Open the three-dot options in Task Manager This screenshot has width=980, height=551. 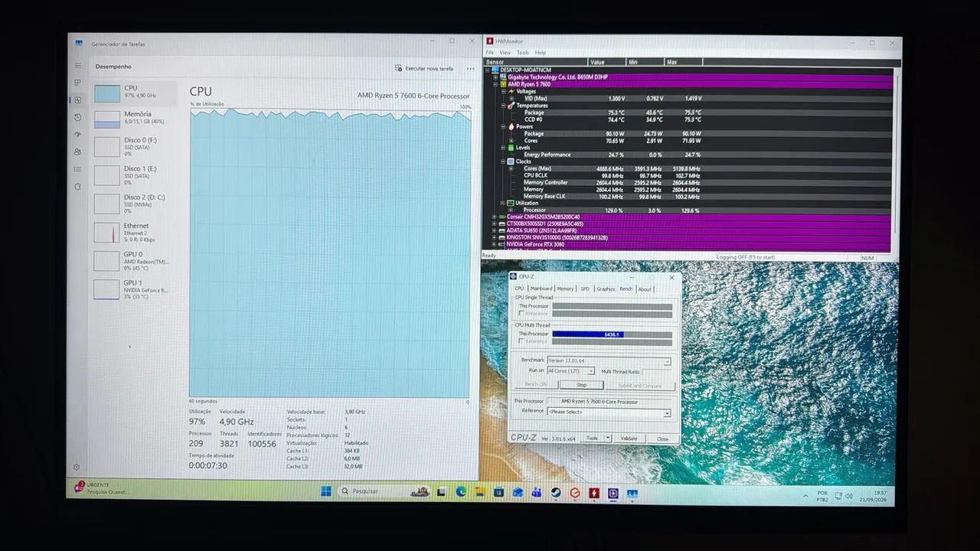[469, 68]
